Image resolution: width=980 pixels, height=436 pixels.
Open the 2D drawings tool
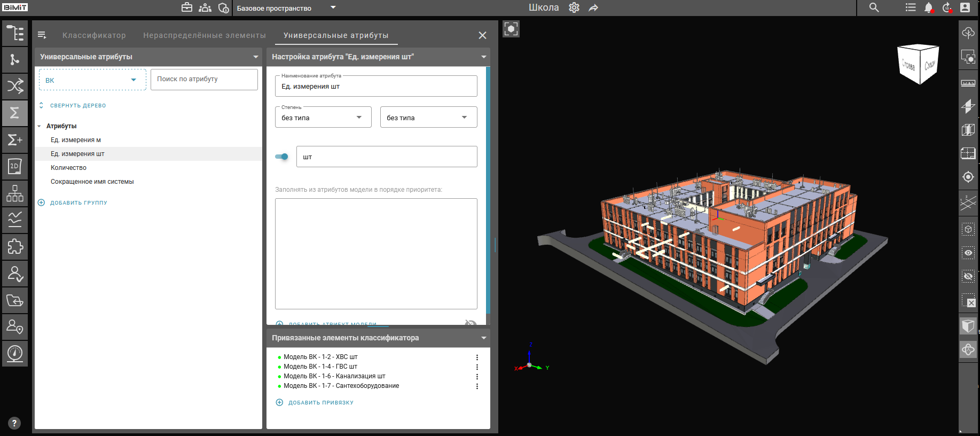[15, 167]
